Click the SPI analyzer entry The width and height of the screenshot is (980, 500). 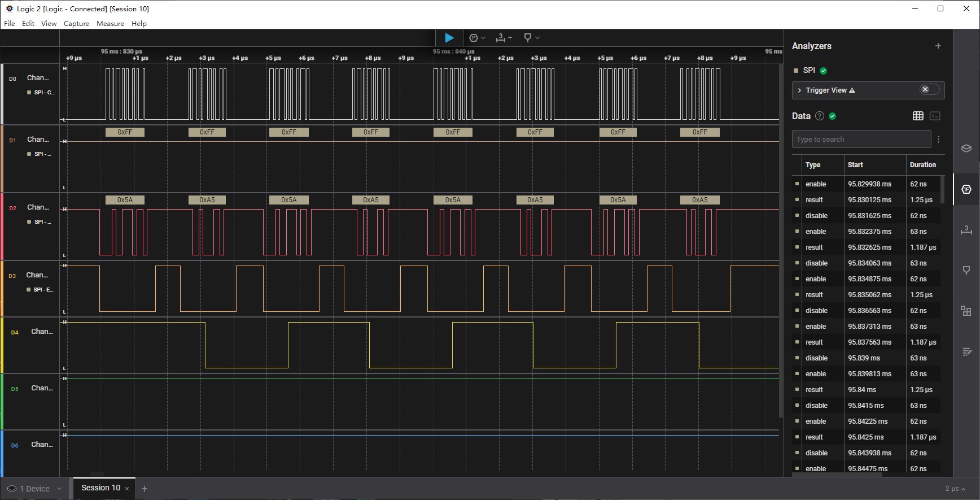pos(809,70)
